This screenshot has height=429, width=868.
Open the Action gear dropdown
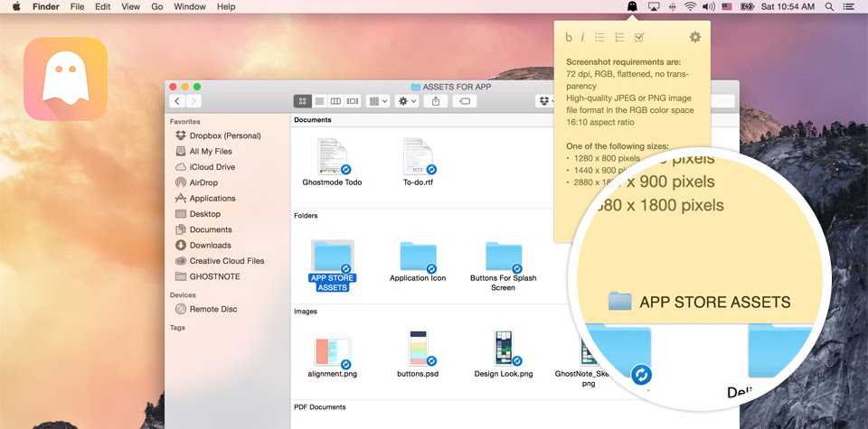(407, 101)
